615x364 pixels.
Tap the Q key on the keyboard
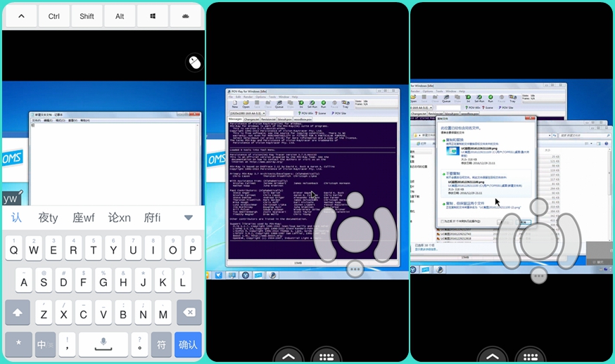pyautogui.click(x=14, y=248)
